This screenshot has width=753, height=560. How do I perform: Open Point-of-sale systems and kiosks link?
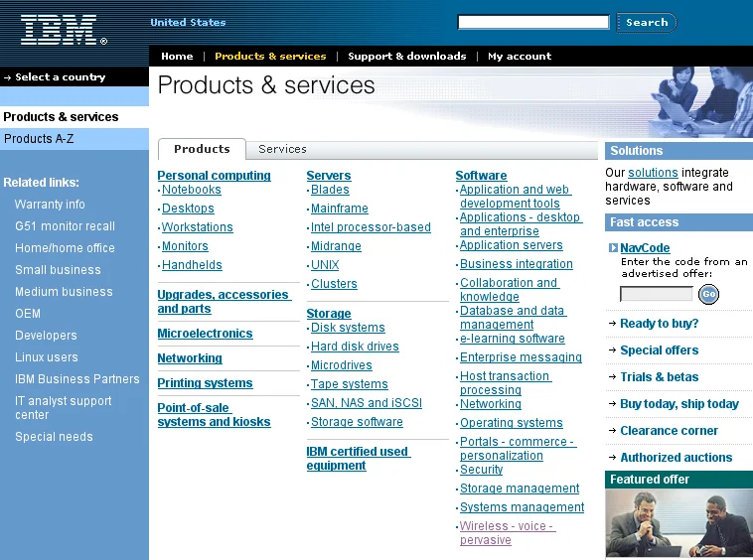pos(215,415)
